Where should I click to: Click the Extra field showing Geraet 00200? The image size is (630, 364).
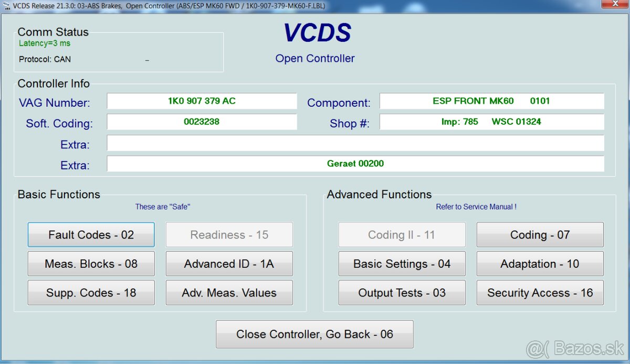355,164
